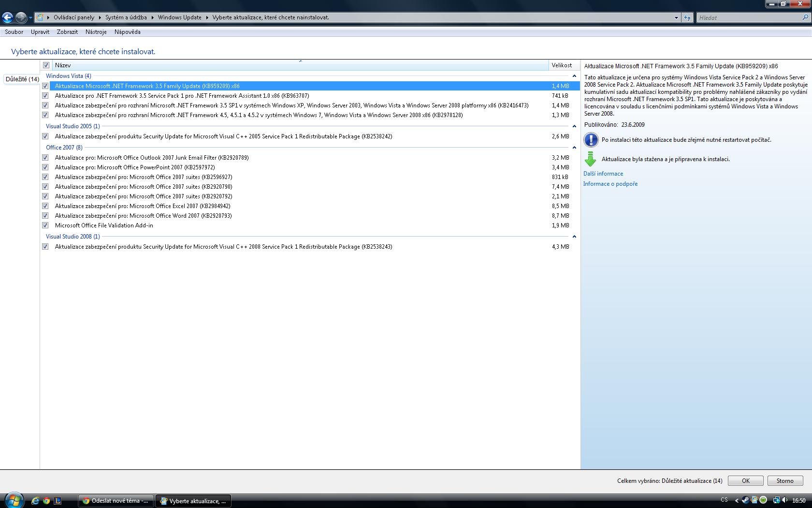Click the volume speaker tray icon
This screenshot has height=508, width=812.
coord(785,500)
